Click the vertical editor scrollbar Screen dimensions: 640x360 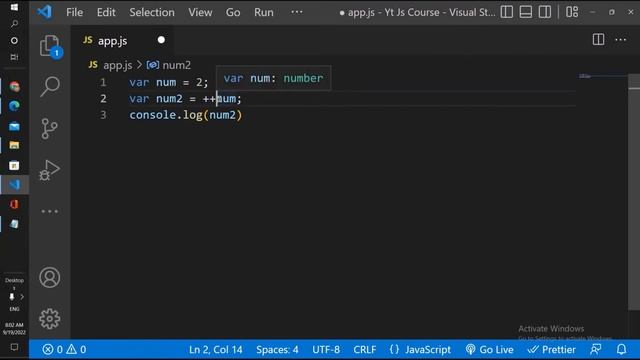633,192
